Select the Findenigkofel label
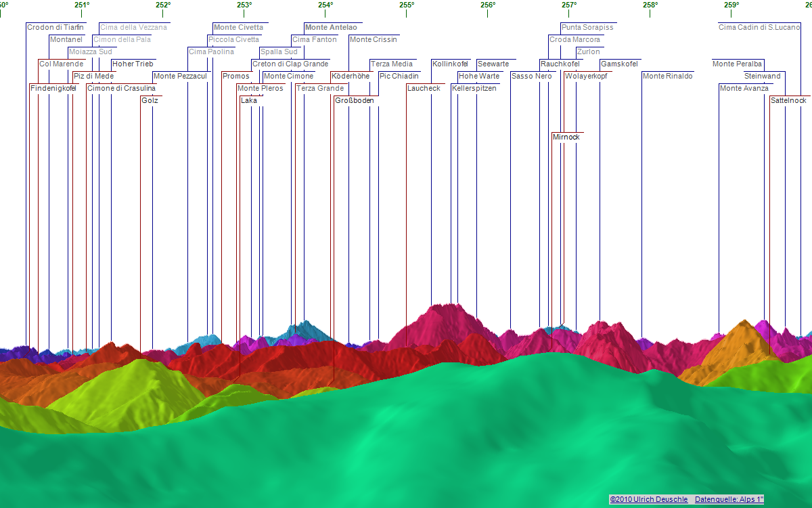 53,89
